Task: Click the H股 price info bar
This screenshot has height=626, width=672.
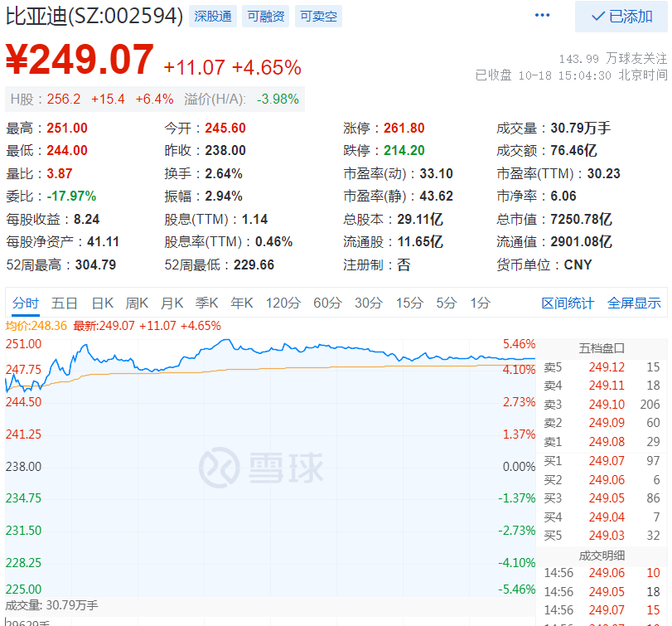Action: click(155, 99)
